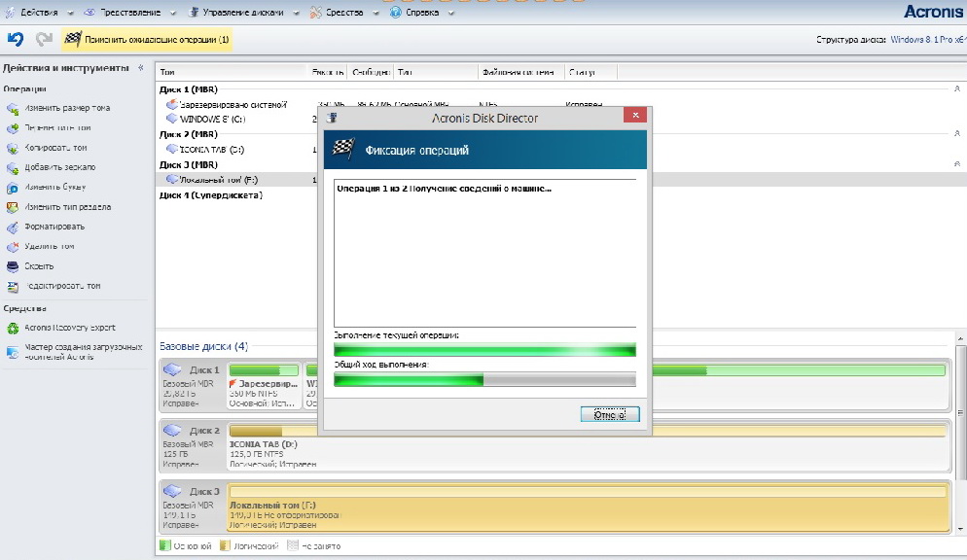Click the 'Удалить том' delete volume icon
967x560 pixels.
click(12, 247)
